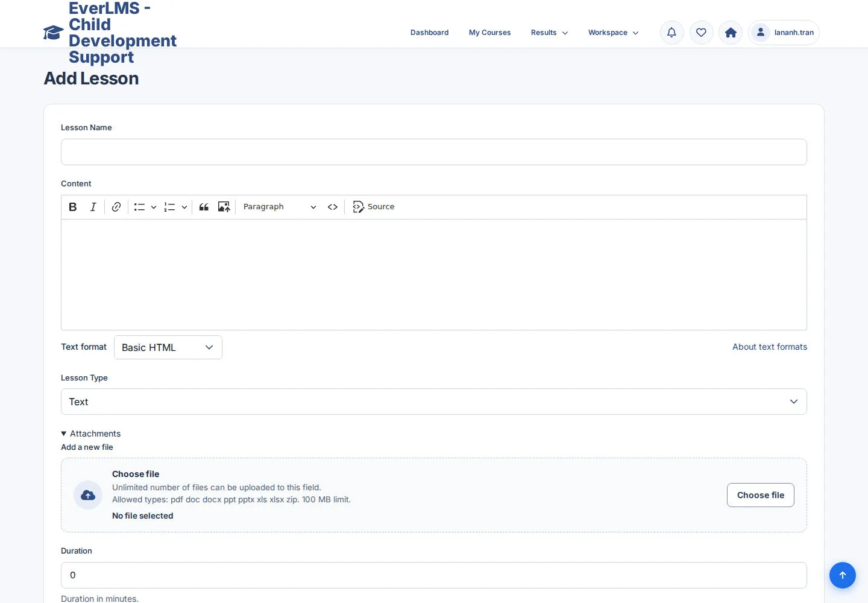Apply italic formatting in editor
This screenshot has height=603, width=868.
(x=93, y=207)
